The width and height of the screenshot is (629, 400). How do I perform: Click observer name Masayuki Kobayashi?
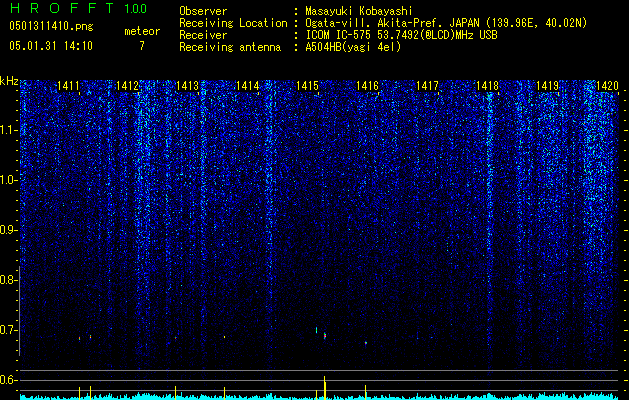click(x=359, y=11)
